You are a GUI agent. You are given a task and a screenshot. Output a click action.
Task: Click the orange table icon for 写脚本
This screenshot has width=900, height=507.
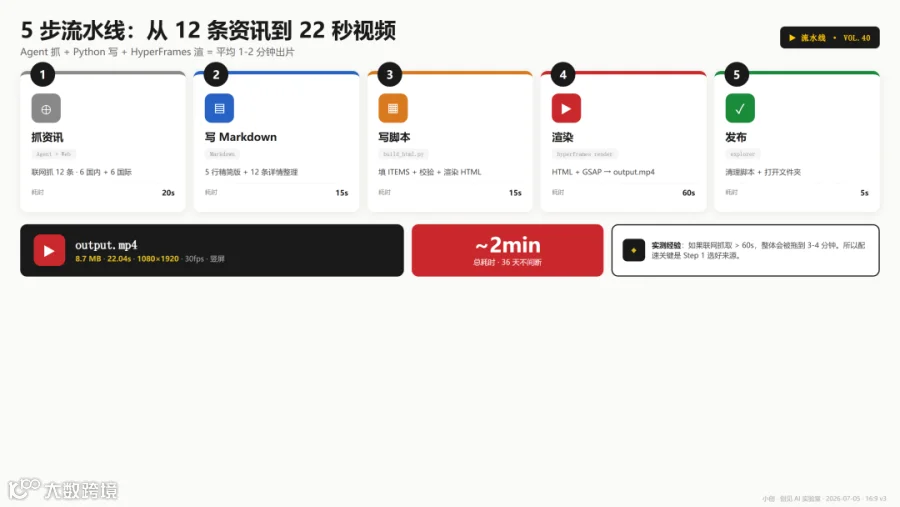tap(393, 109)
